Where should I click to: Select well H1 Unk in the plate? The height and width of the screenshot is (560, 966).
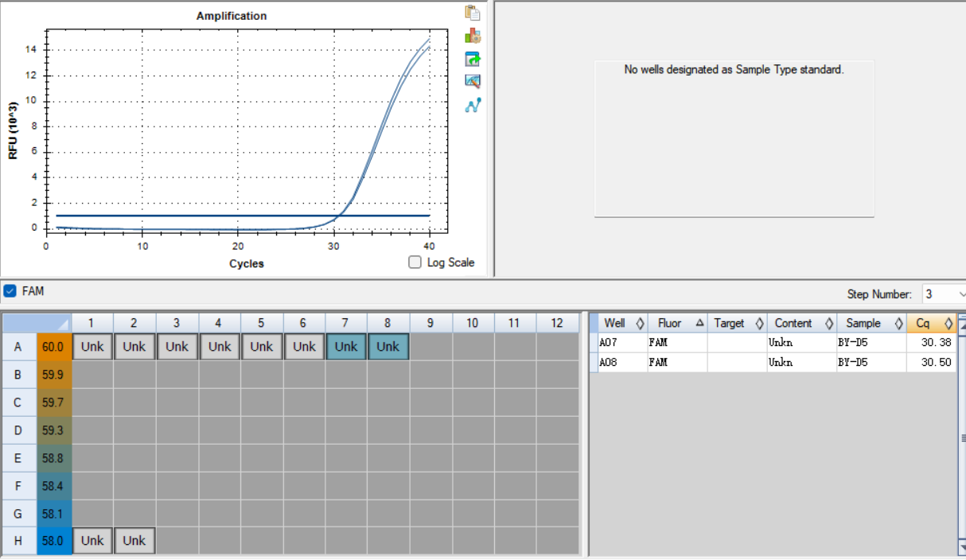pyautogui.click(x=92, y=540)
